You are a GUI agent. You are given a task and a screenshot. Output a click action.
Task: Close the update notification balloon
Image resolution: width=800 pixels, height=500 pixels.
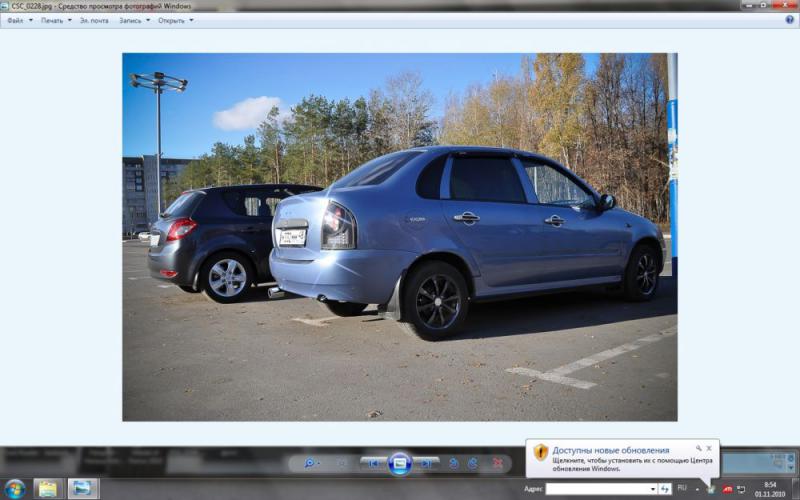click(709, 448)
